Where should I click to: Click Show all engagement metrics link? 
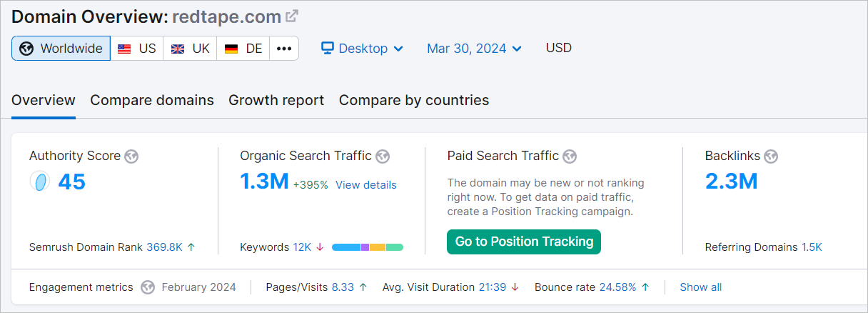(x=700, y=287)
